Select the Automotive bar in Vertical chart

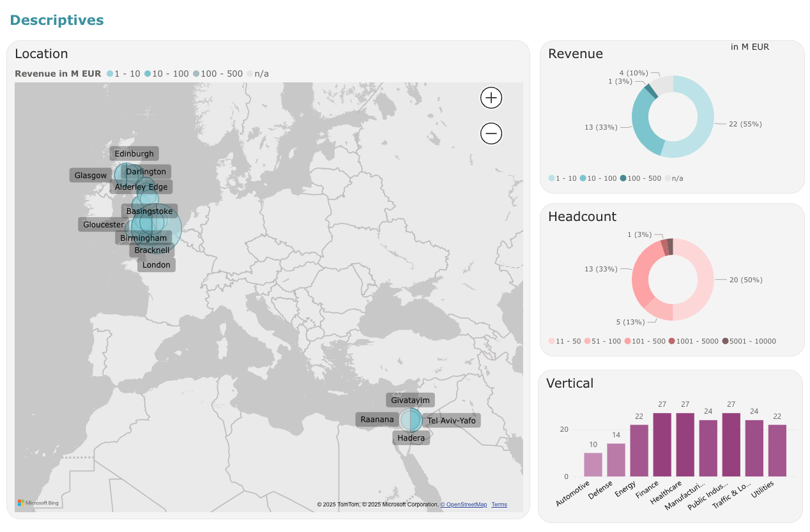click(x=593, y=464)
